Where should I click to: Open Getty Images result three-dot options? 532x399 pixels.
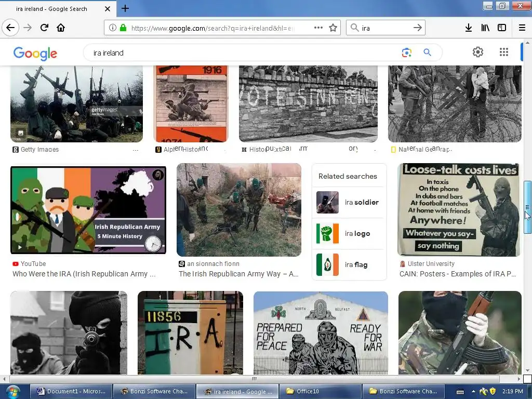136,150
